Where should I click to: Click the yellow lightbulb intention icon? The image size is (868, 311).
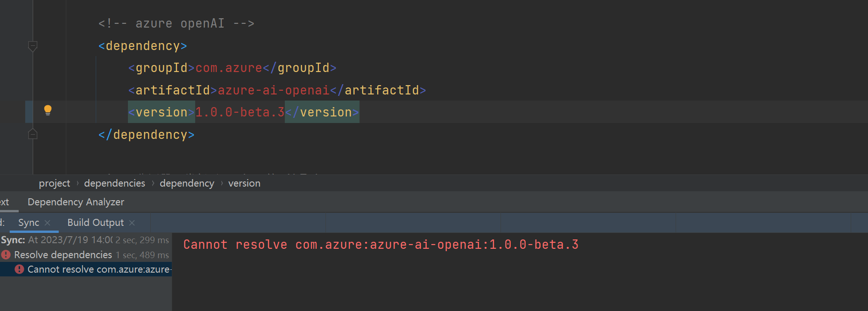[x=47, y=111]
